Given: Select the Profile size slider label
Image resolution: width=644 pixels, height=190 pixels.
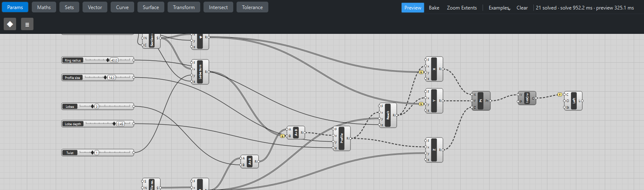Looking at the screenshot, I should point(73,77).
